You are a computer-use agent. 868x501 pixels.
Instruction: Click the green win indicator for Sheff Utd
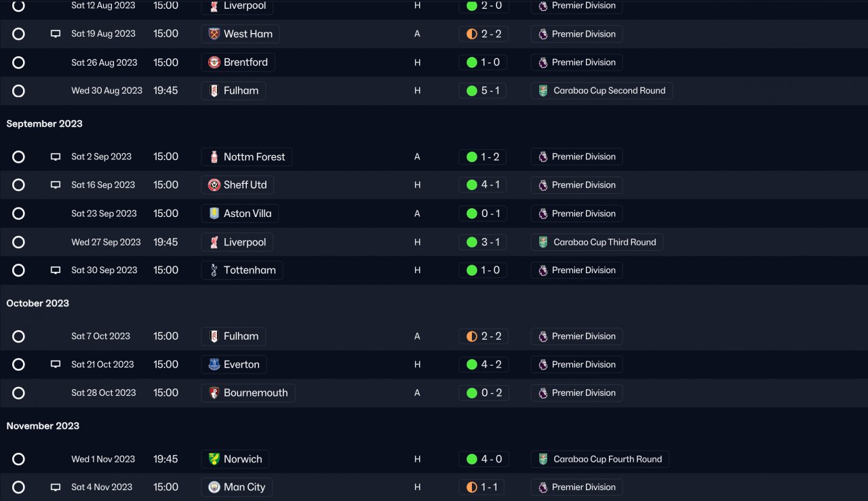[472, 185]
